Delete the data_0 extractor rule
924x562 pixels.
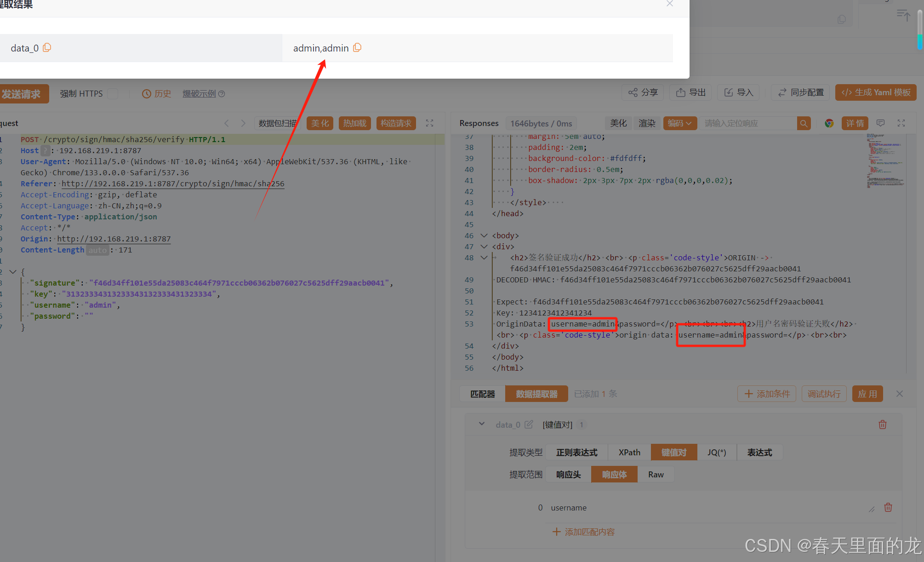tap(882, 424)
